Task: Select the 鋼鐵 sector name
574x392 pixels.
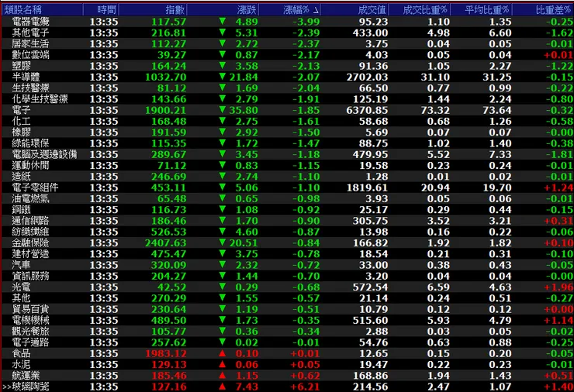Action: (x=21, y=209)
